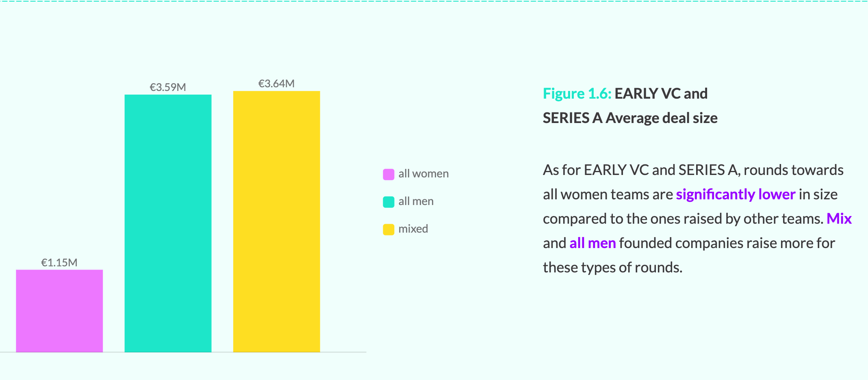The image size is (868, 380).
Task: Click the yellow mixed legend swatch
Action: pyautogui.click(x=388, y=229)
